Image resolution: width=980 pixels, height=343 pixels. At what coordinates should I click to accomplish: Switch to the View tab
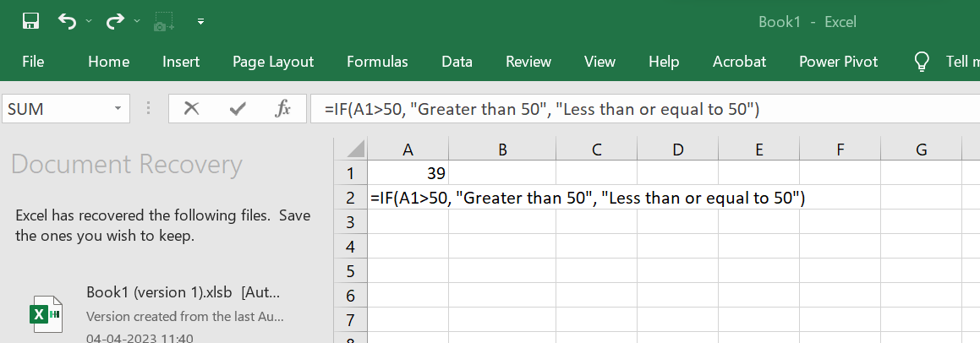click(600, 62)
